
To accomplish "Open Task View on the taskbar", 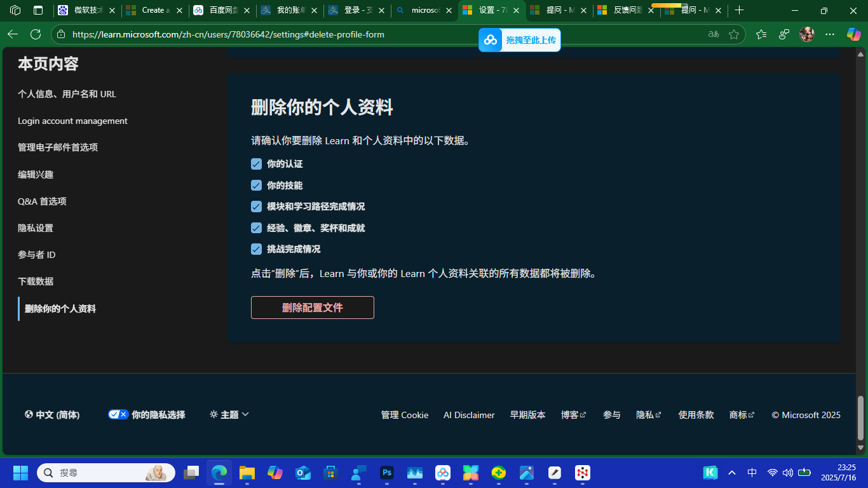I will [191, 473].
